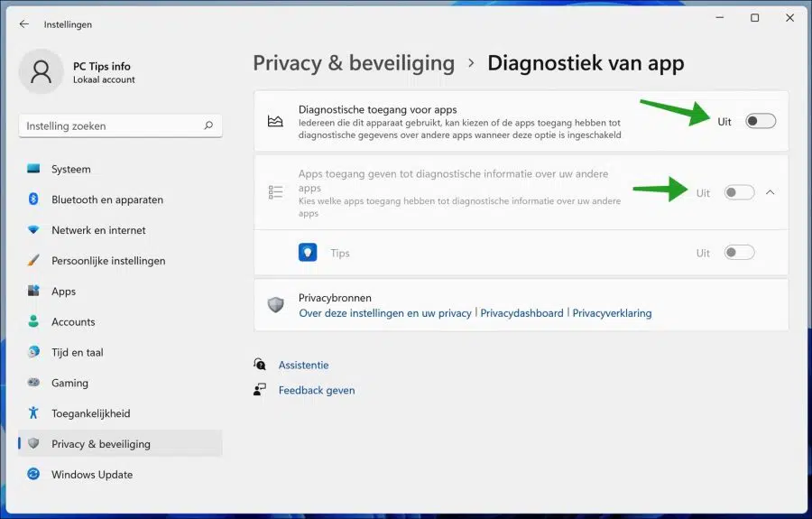Click Privacy & beveiliging breadcrumb
Viewport: 812px width, 519px height.
point(354,63)
